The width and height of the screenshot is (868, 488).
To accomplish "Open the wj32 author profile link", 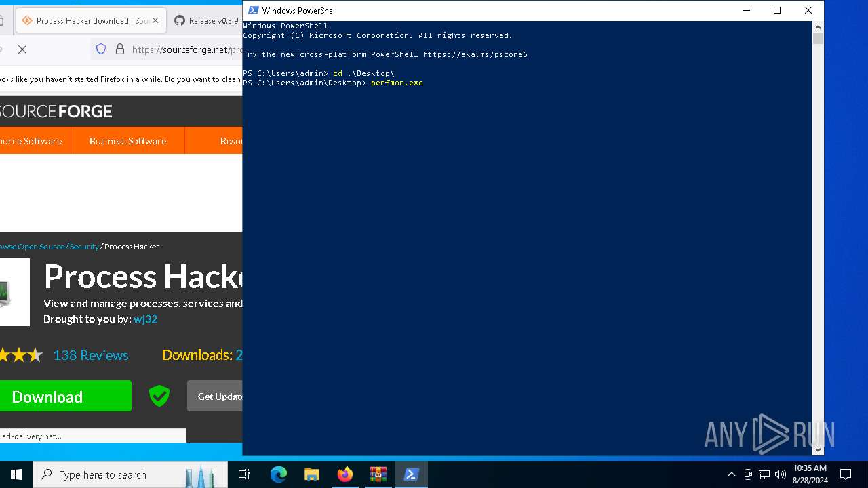I will coord(145,319).
